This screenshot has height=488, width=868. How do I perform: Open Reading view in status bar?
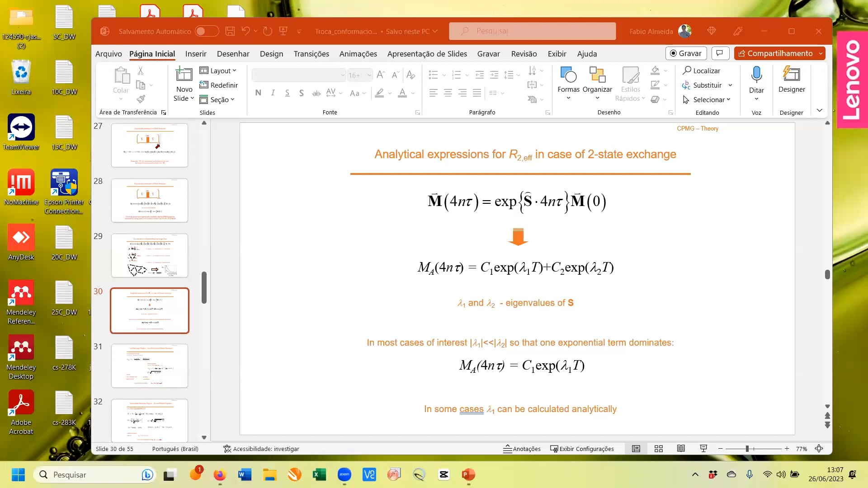681,449
